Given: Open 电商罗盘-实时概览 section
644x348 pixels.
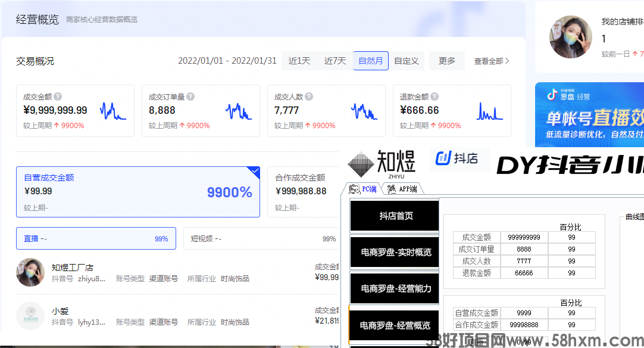Looking at the screenshot, I should pyautogui.click(x=394, y=252).
